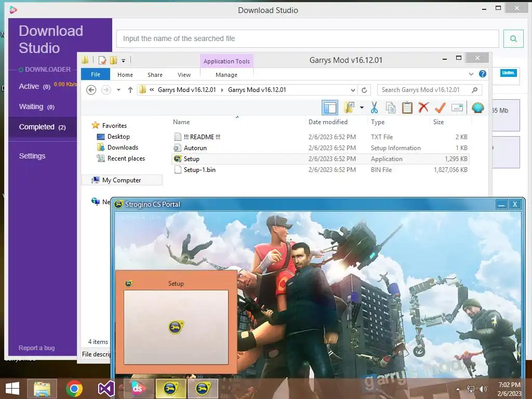Screen dimensions: 532x399
Task: Click the orange checkmark Properties icon
Action: coord(440,108)
